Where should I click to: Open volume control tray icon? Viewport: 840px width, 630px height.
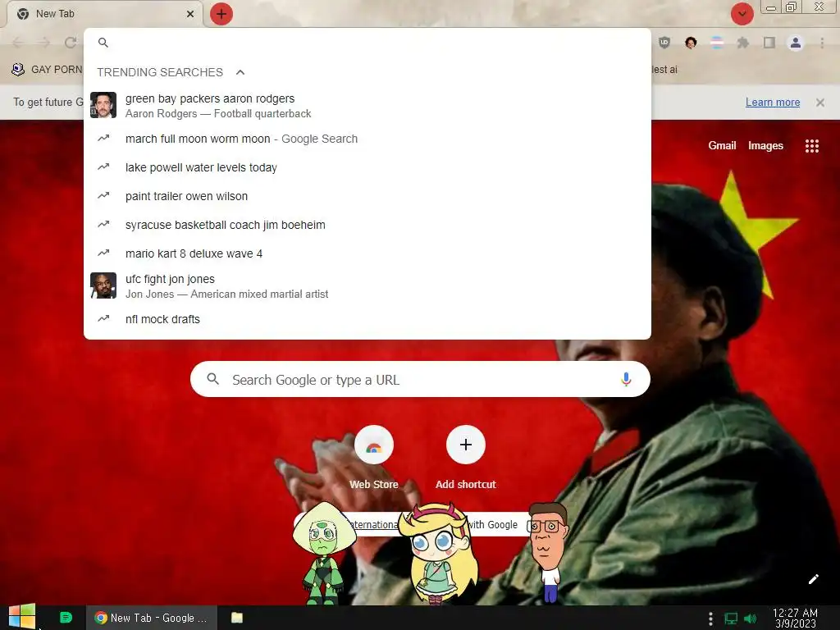pos(750,619)
